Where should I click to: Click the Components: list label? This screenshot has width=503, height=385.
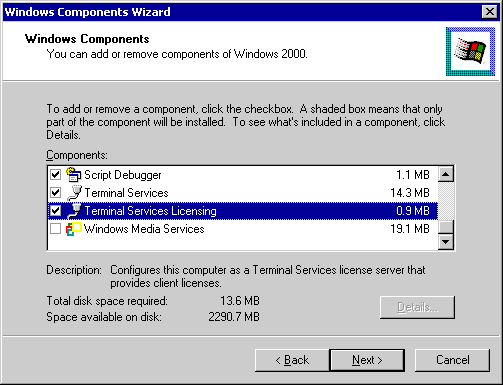point(77,155)
